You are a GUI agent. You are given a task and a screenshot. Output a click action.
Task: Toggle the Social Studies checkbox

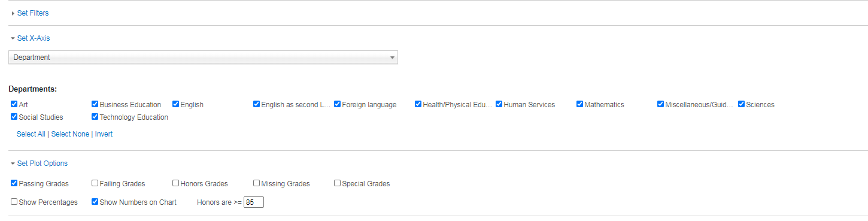point(14,117)
